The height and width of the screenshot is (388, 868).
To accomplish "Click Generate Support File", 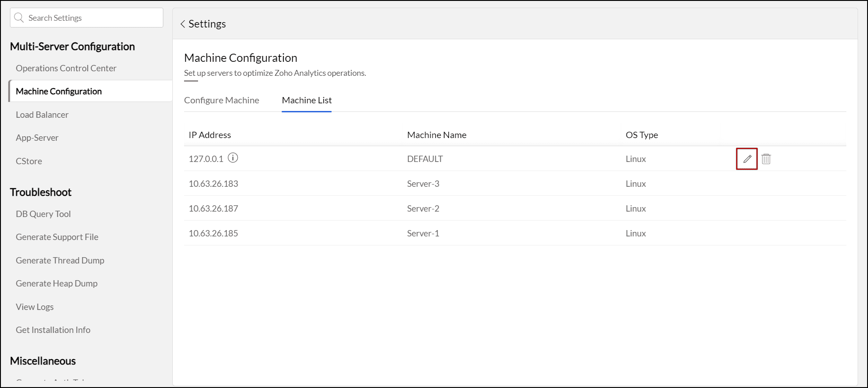I will click(x=57, y=237).
